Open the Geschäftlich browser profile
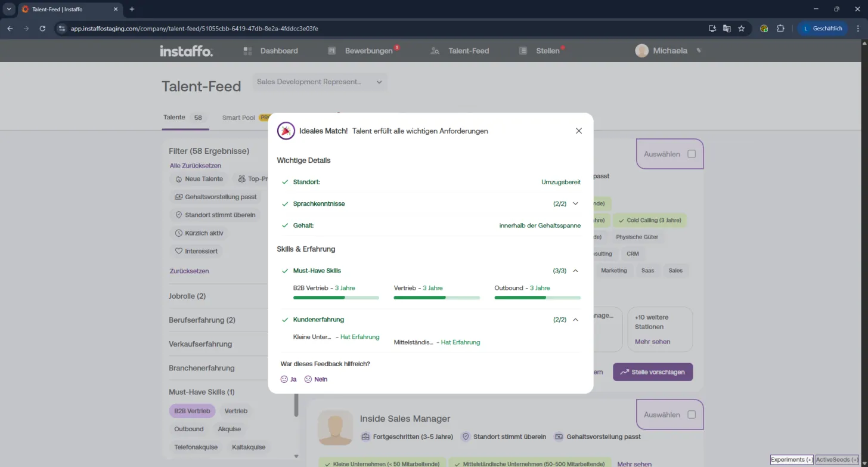868x467 pixels. (823, 28)
